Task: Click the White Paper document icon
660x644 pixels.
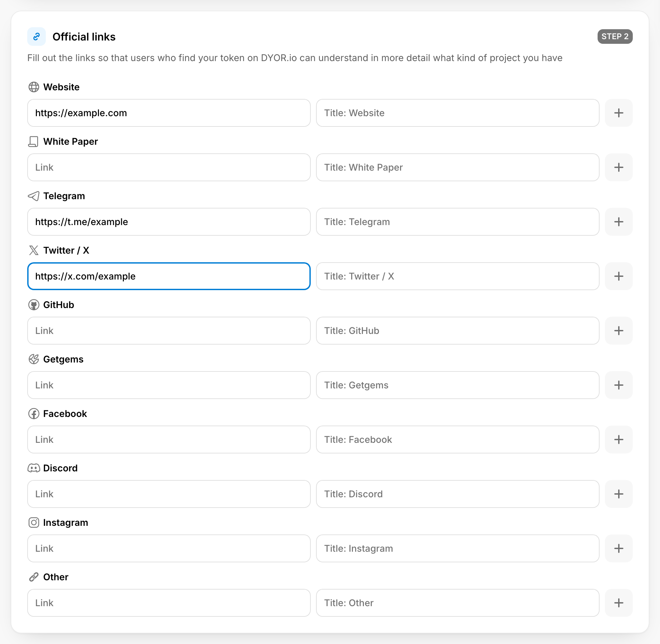Action: (x=33, y=141)
